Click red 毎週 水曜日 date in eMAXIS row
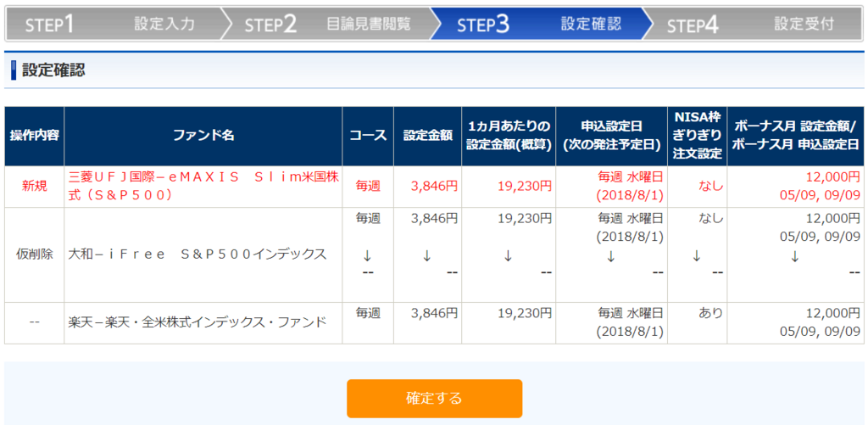This screenshot has height=425, width=868. (631, 176)
